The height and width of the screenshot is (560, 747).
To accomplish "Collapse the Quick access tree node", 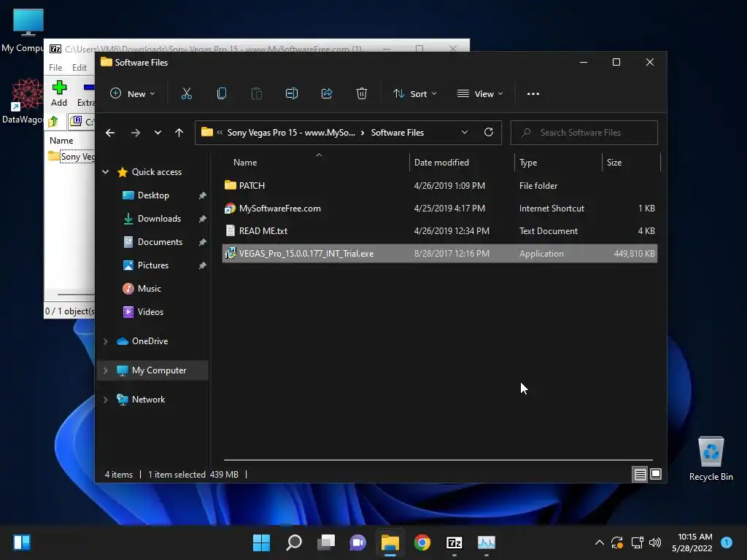I will click(x=105, y=172).
